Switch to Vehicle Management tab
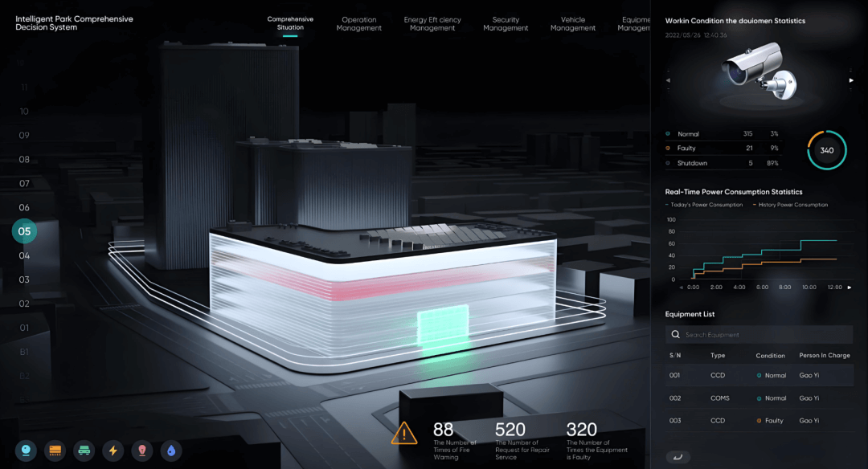 point(573,24)
